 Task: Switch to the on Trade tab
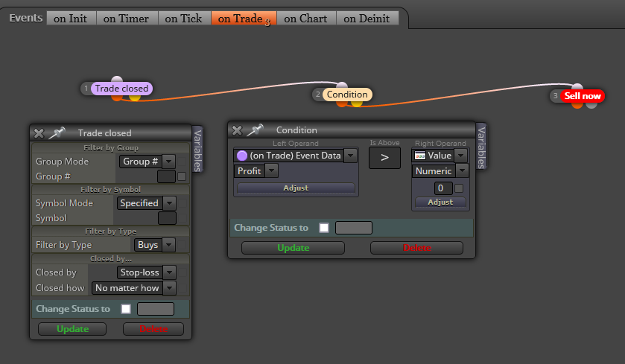click(x=244, y=19)
